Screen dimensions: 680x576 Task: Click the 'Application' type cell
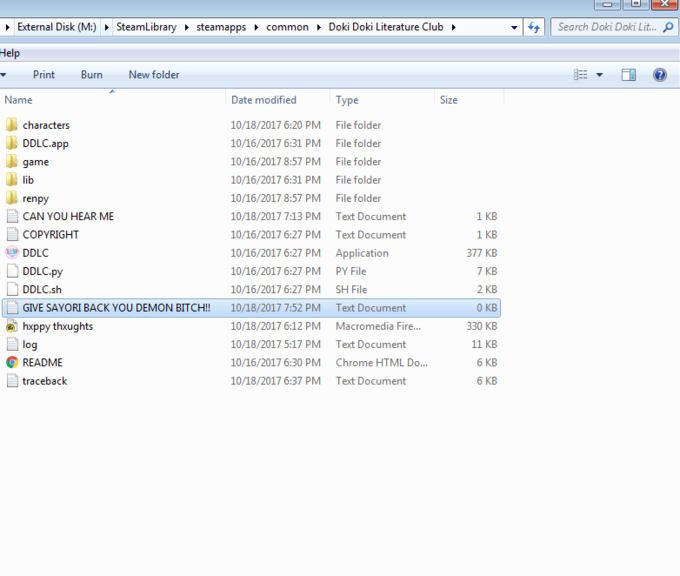click(x=362, y=253)
